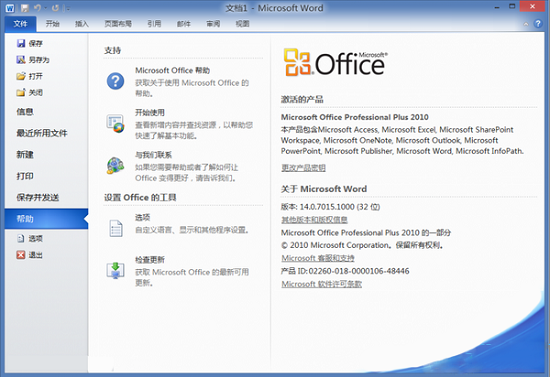Open the 其他版本和版权信息 link
The height and width of the screenshot is (377, 550).
point(314,220)
